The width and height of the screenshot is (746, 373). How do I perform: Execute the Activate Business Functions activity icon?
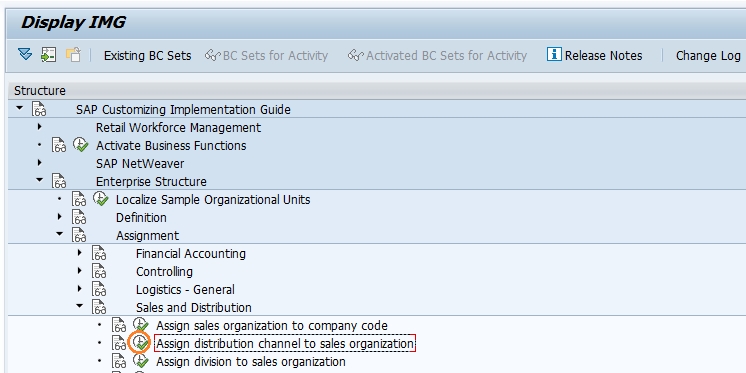[81, 145]
